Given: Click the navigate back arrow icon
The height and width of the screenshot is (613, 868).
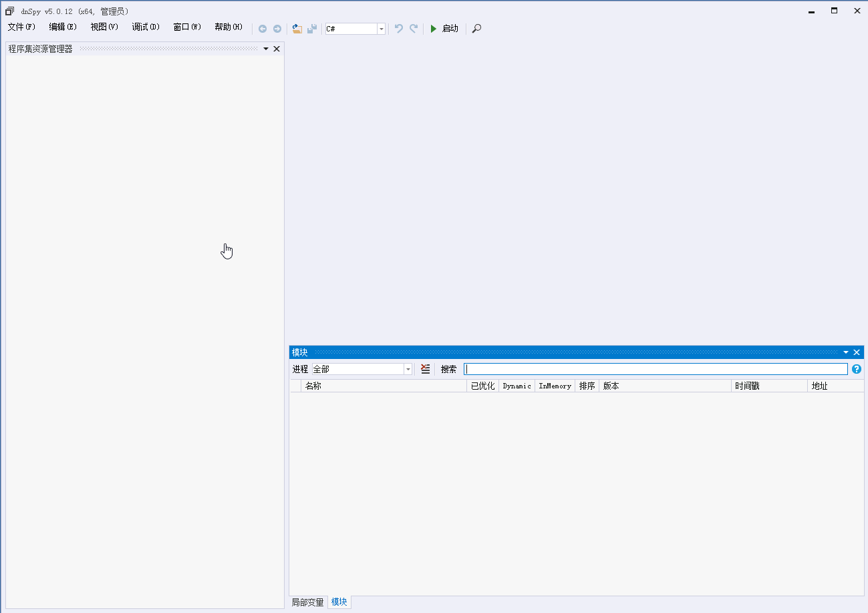Looking at the screenshot, I should click(263, 29).
